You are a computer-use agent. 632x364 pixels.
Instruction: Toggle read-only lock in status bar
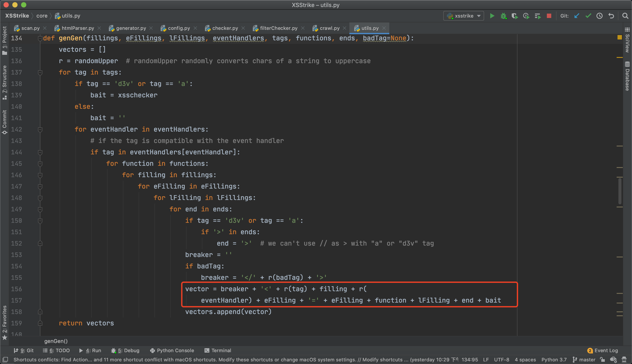[602, 360]
